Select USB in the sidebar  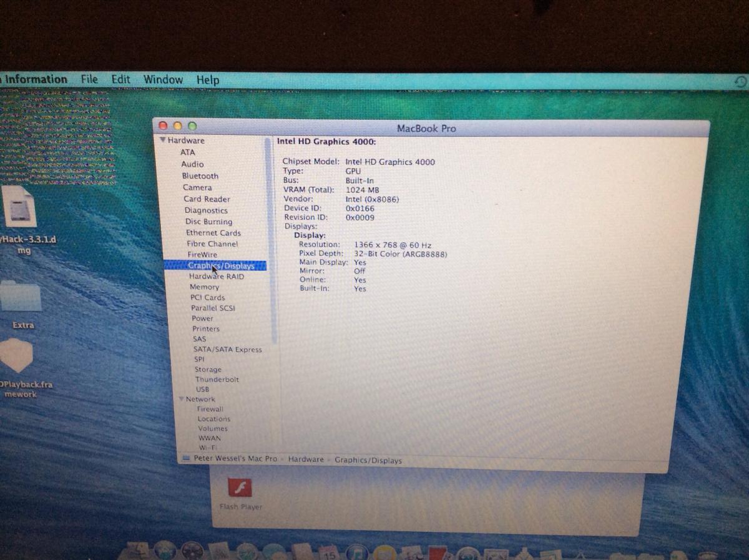202,390
